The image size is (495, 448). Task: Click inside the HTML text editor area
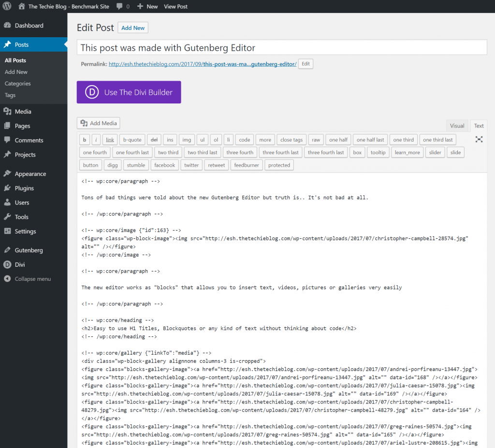click(282, 310)
